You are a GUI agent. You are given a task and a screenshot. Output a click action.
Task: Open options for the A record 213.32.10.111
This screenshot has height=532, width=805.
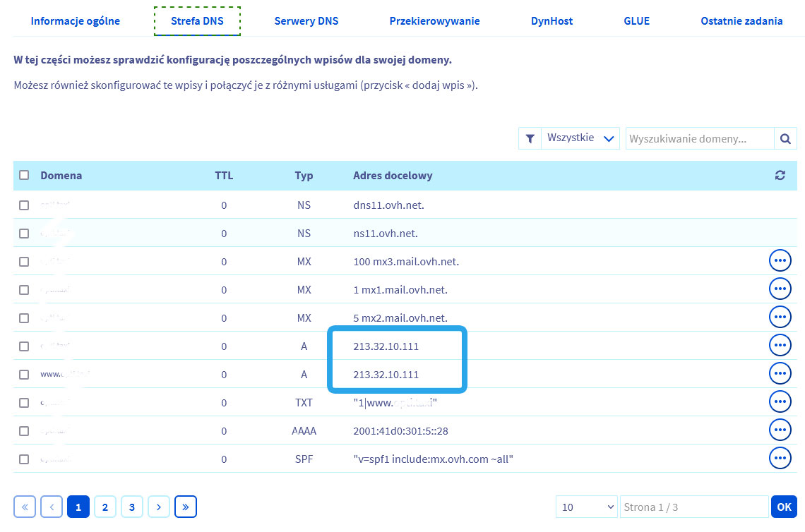(x=780, y=344)
